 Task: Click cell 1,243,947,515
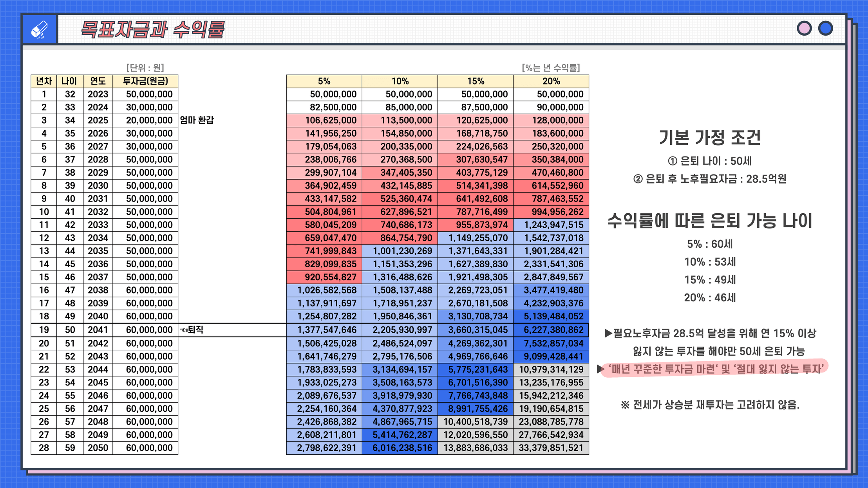pos(551,225)
